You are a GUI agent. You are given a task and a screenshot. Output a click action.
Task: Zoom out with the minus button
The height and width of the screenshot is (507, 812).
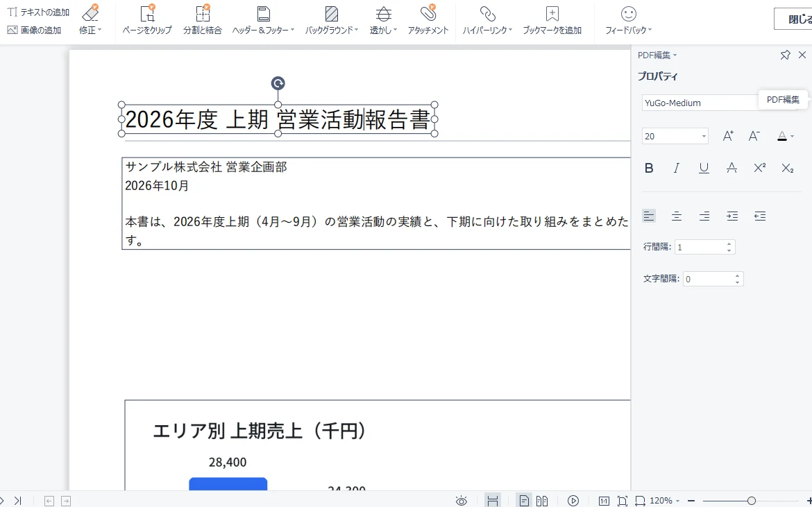coord(691,501)
